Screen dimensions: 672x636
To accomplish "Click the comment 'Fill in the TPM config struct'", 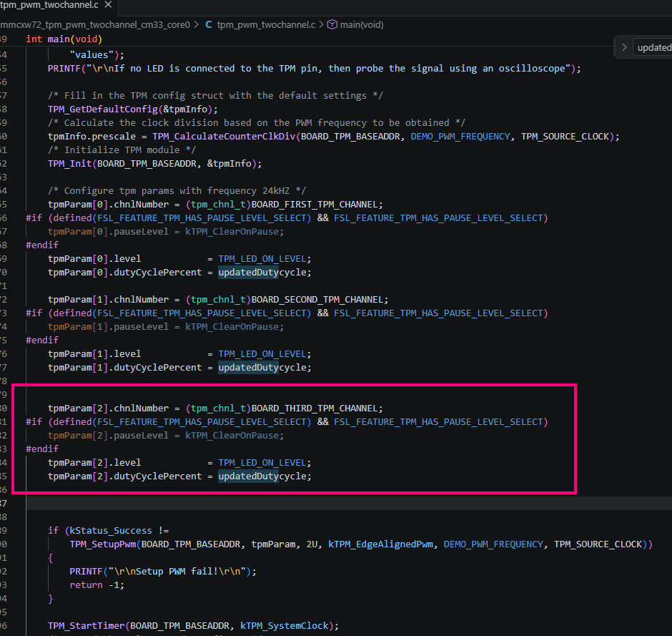I will tap(215, 96).
